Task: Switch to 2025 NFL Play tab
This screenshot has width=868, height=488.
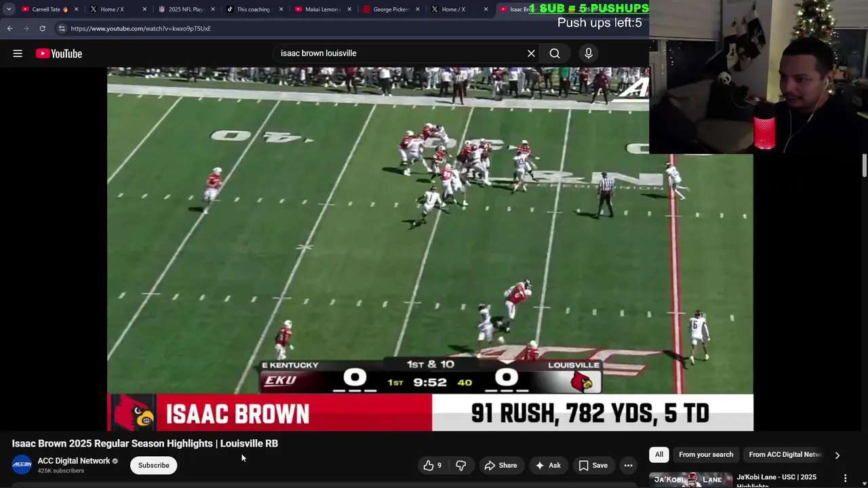Action: 186,9
